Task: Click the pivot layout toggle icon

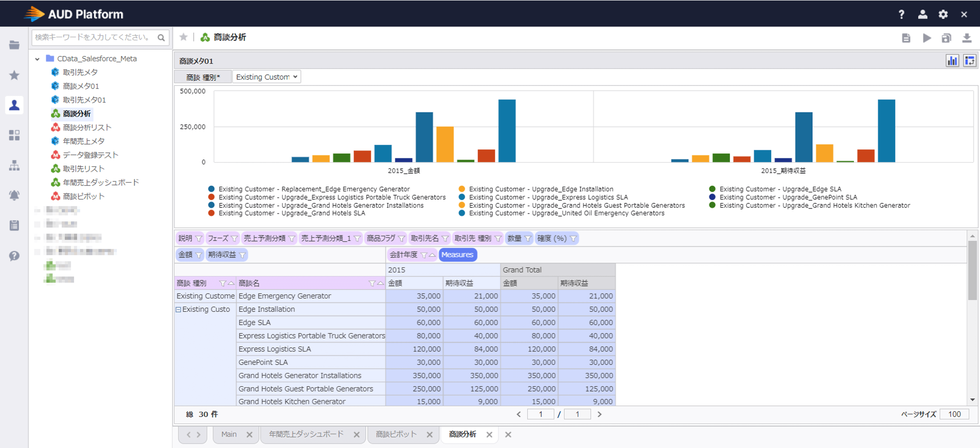Action: point(969,61)
